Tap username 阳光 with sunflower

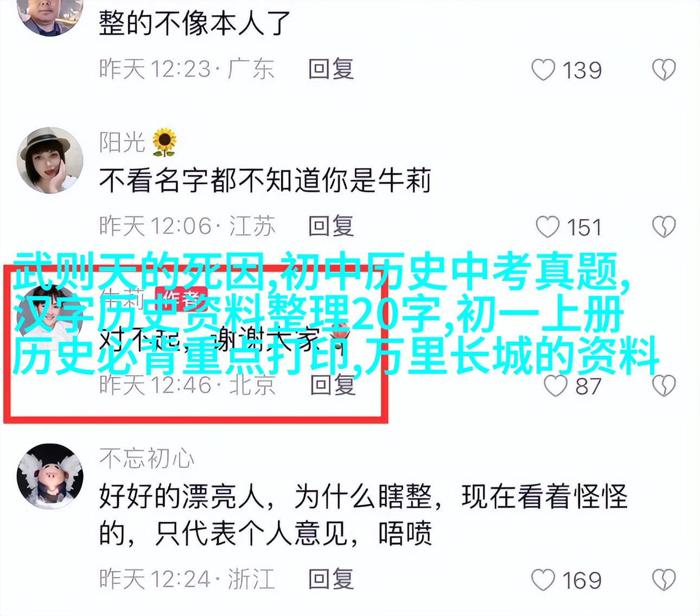click(x=138, y=142)
